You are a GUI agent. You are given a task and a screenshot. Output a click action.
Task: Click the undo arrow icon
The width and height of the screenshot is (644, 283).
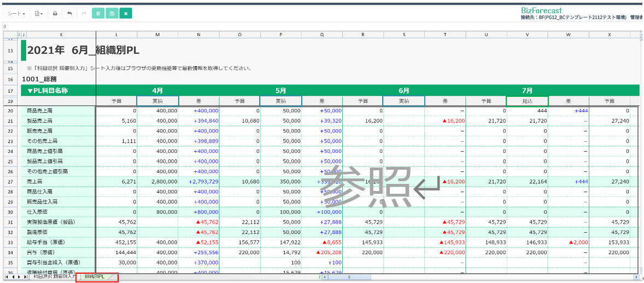69,13
